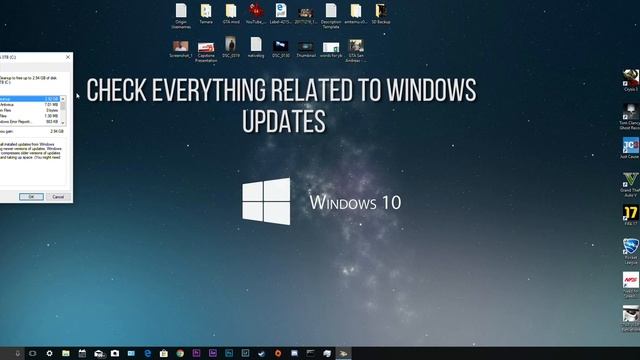The height and width of the screenshot is (360, 640).
Task: Open File Explorer from the taskbar
Action: click(66, 353)
